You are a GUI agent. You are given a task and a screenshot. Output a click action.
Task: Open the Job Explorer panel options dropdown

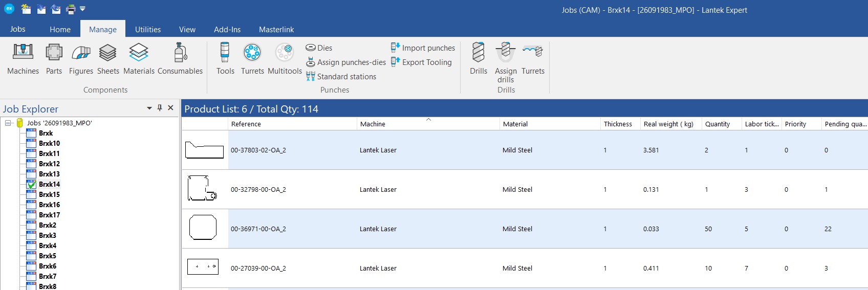coord(149,108)
